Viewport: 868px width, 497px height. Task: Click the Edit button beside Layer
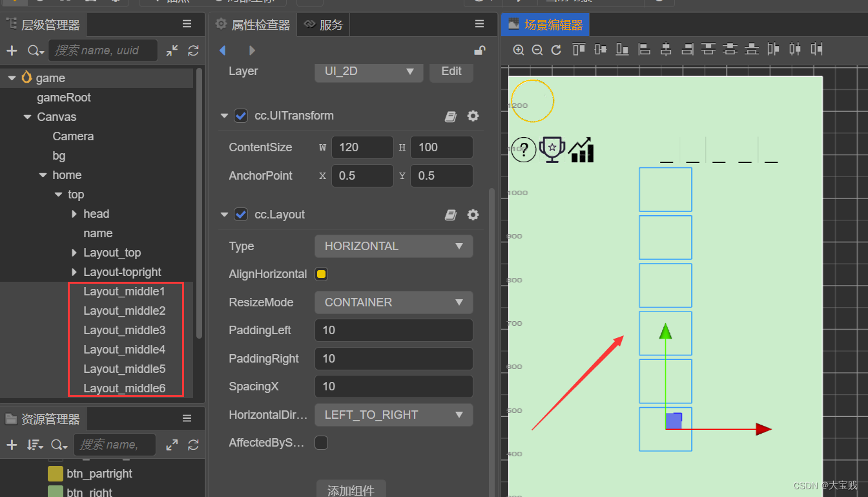pos(451,71)
